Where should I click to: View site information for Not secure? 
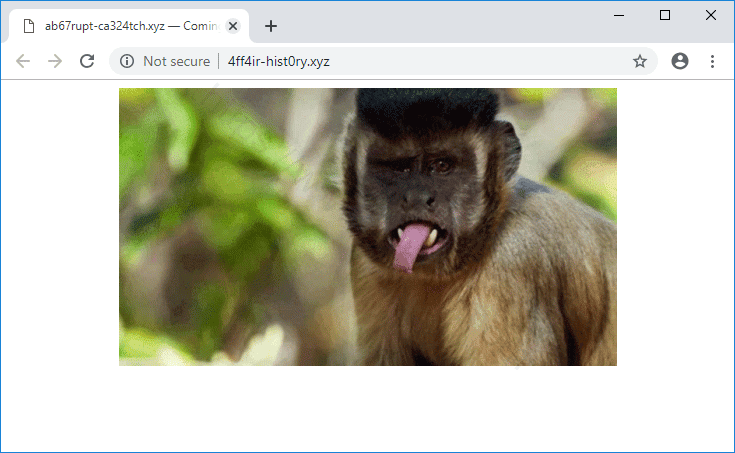click(x=127, y=61)
